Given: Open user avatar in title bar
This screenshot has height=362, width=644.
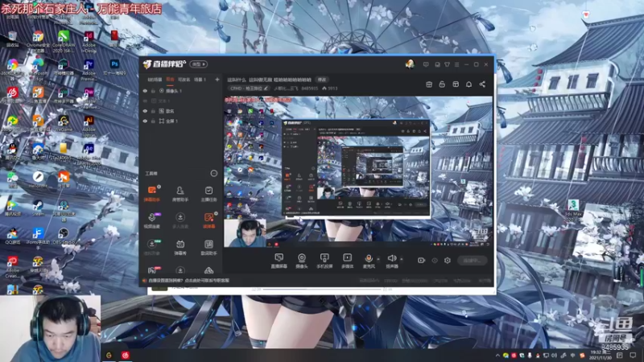Looking at the screenshot, I should [x=410, y=64].
